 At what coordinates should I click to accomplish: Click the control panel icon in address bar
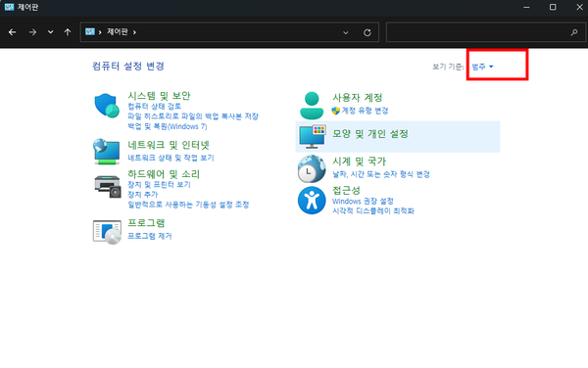click(x=90, y=32)
